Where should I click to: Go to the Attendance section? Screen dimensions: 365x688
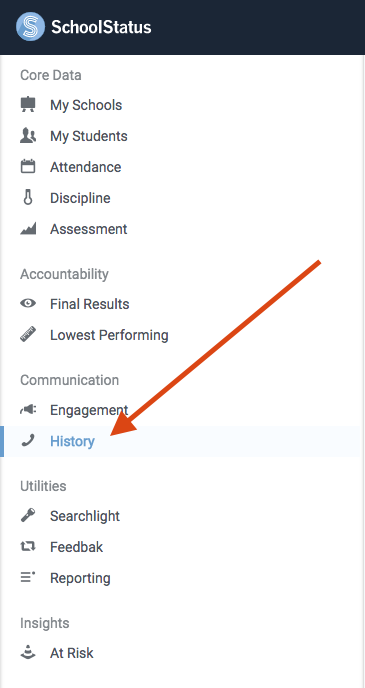pos(86,167)
